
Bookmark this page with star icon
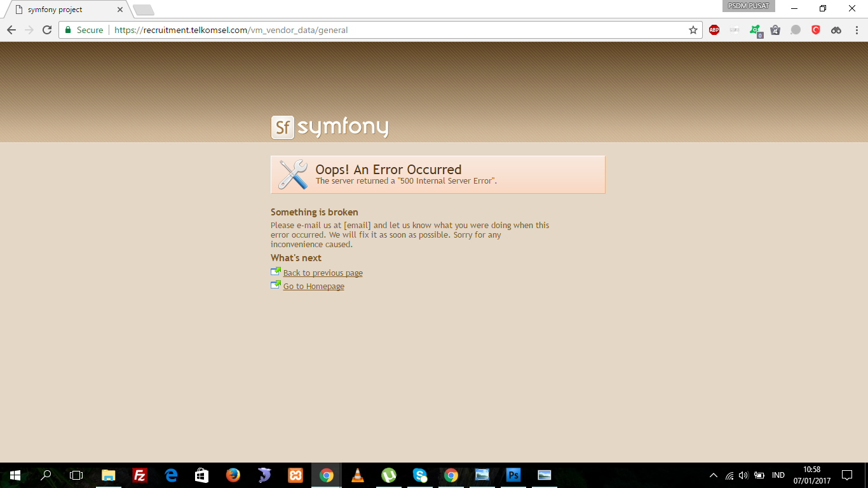click(x=693, y=30)
